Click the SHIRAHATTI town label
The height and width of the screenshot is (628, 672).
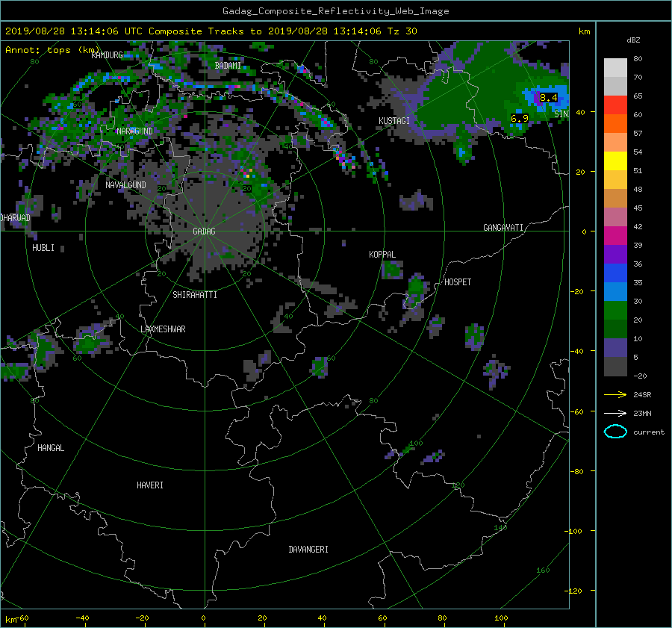coord(195,295)
